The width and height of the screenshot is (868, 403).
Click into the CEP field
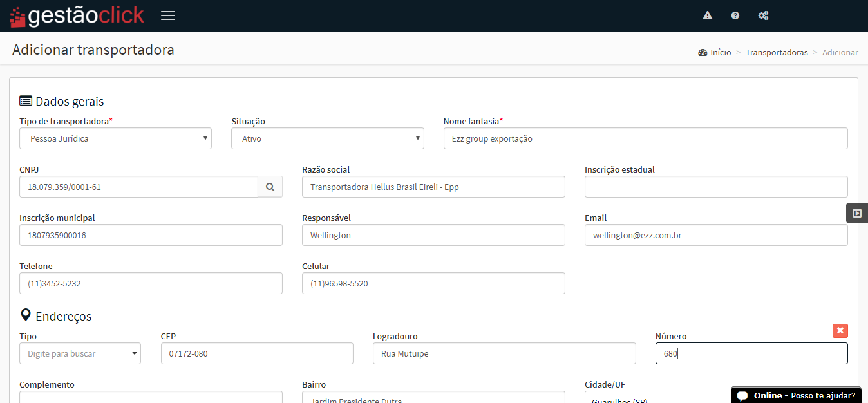tap(257, 353)
